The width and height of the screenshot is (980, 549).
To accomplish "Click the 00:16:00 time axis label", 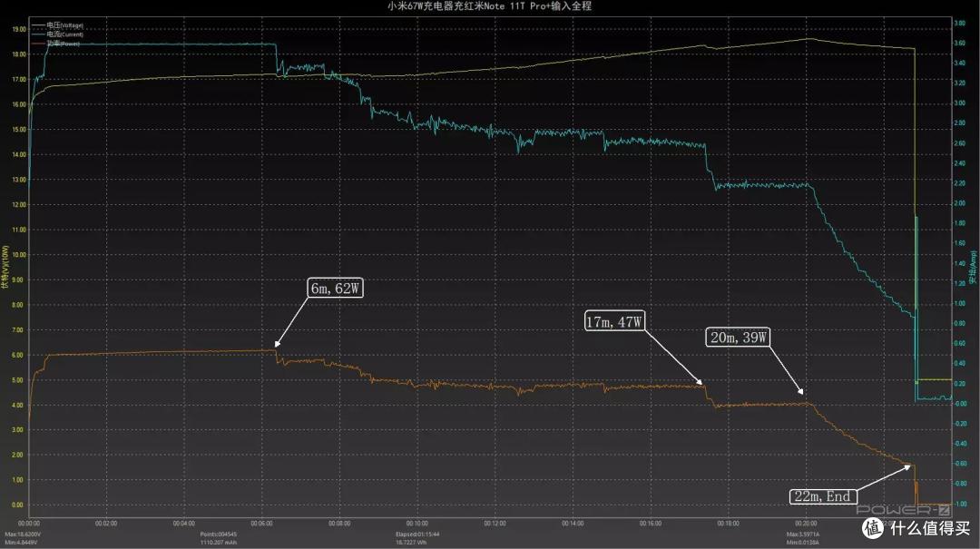I will pos(651,524).
